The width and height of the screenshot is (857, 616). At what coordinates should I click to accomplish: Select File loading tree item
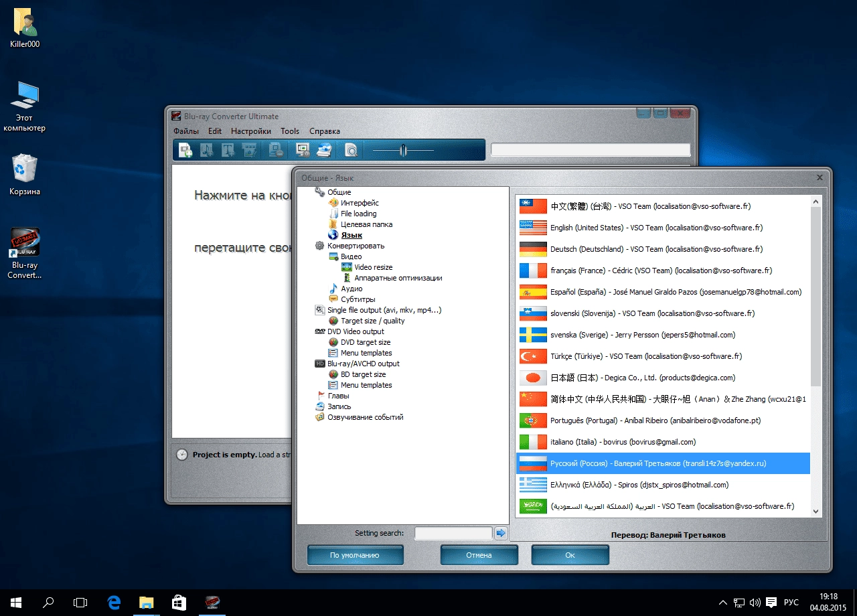pyautogui.click(x=359, y=214)
